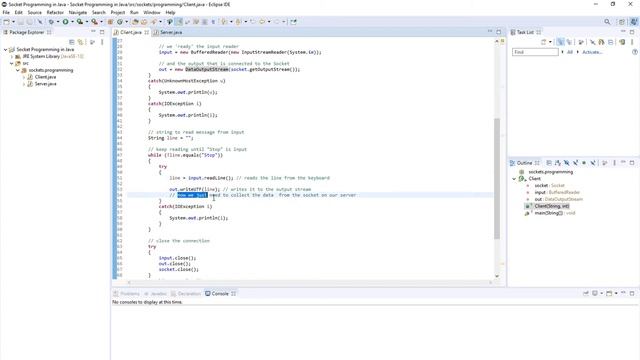The height and width of the screenshot is (360, 640).
Task: Toggle Categorized presentation in Task List
Action: coord(560,42)
